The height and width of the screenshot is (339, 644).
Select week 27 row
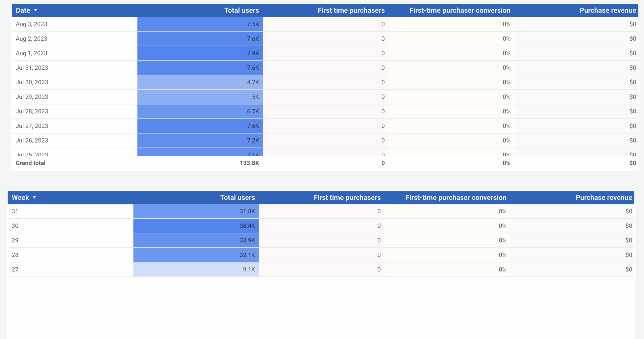(x=15, y=269)
